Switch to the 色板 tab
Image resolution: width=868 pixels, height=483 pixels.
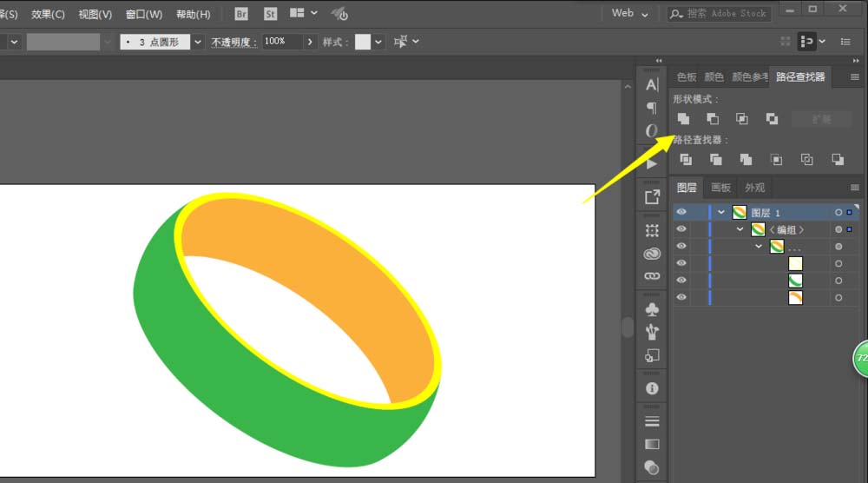[x=687, y=77]
